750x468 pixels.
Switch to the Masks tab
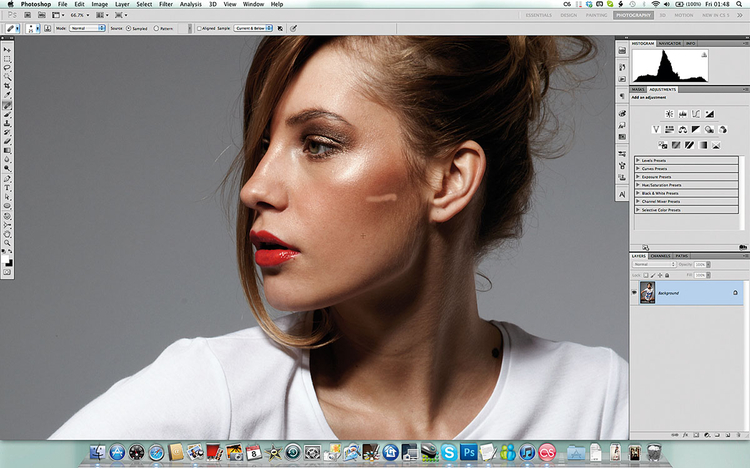click(x=638, y=89)
